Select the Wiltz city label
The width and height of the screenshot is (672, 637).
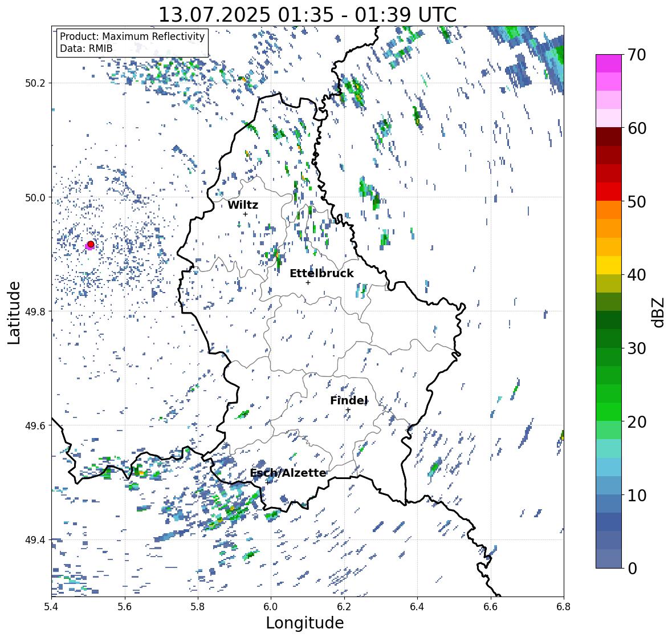click(x=243, y=205)
